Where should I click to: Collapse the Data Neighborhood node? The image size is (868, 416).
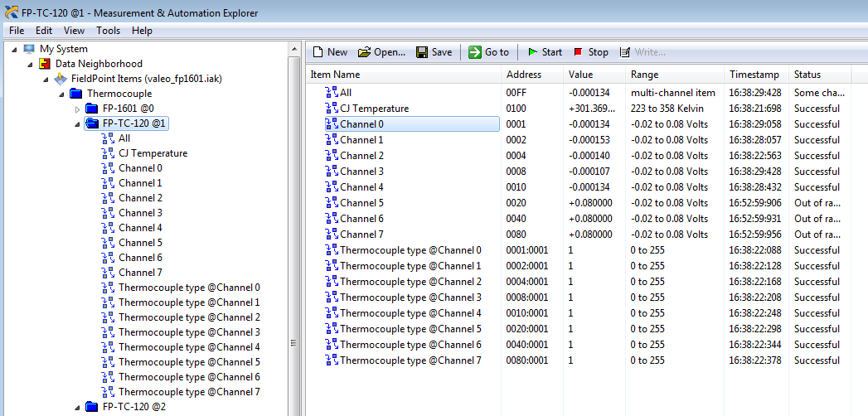(x=31, y=64)
